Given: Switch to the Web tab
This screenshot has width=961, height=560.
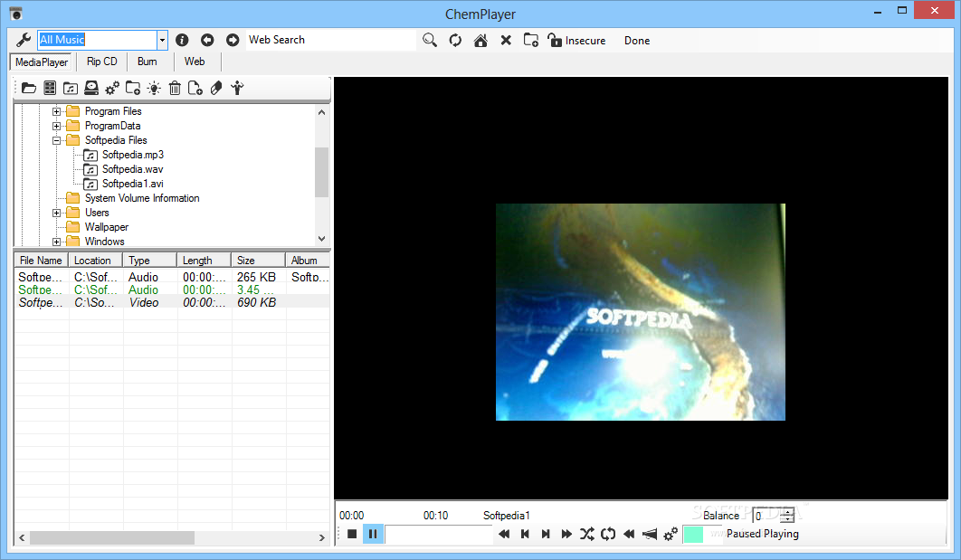Looking at the screenshot, I should pyautogui.click(x=195, y=62).
